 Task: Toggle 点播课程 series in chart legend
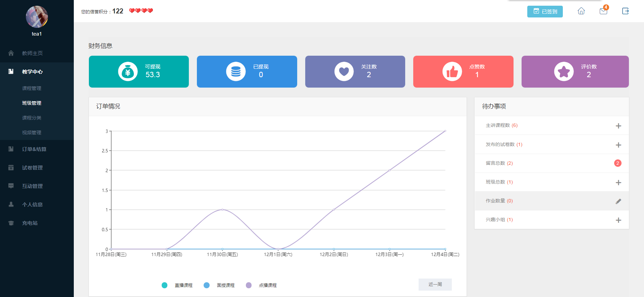click(x=261, y=285)
